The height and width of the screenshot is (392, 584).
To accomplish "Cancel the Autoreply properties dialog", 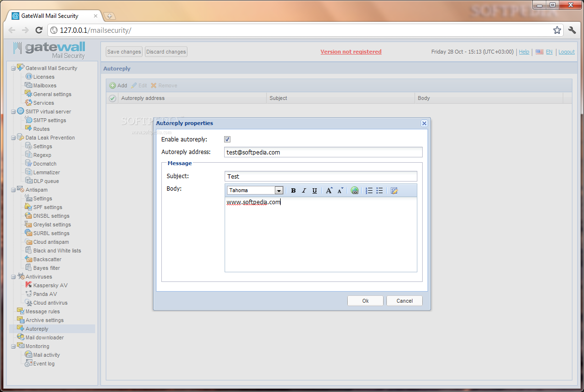I will (404, 301).
